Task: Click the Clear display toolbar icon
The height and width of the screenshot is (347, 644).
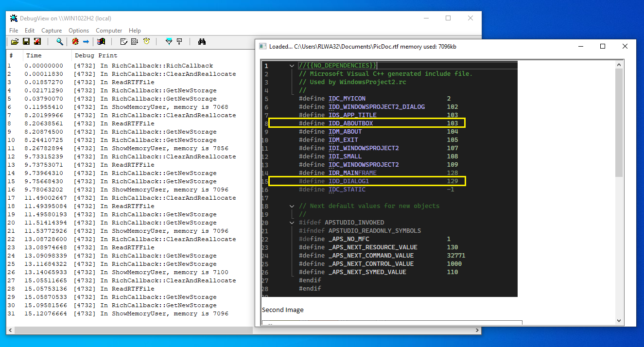Action: coord(123,42)
